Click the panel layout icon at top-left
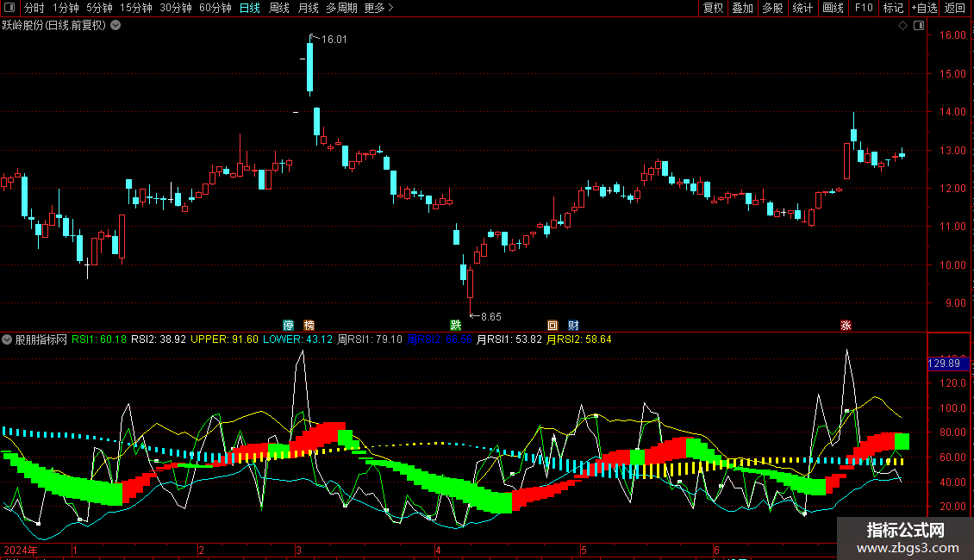974x560 pixels. click(9, 8)
